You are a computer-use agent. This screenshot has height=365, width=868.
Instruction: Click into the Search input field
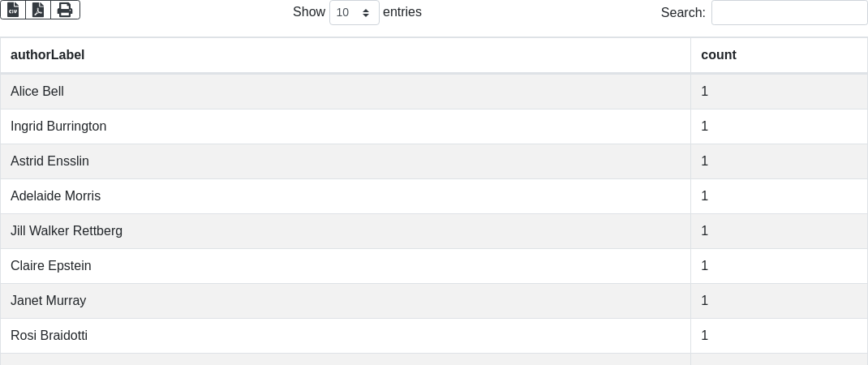tap(789, 12)
